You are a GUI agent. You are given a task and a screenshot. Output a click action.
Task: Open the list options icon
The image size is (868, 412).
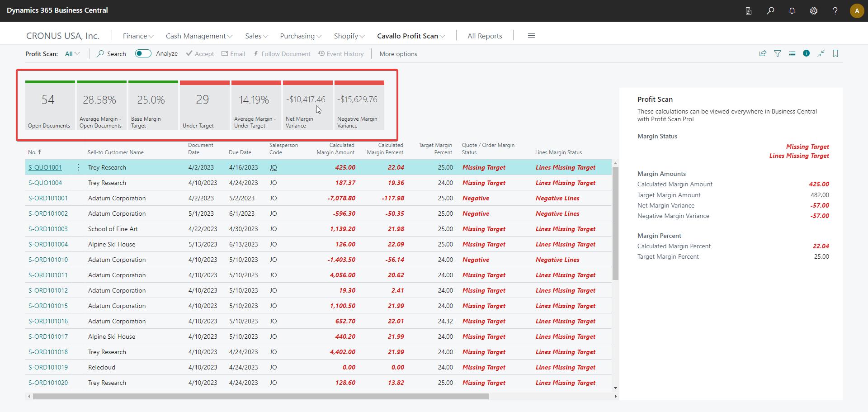pyautogui.click(x=792, y=53)
